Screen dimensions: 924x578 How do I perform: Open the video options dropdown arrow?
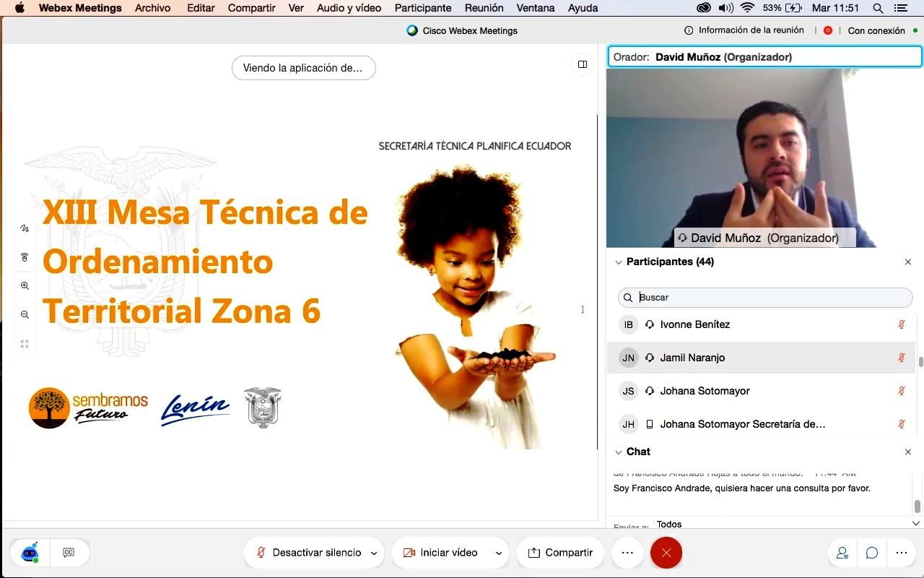[499, 553]
